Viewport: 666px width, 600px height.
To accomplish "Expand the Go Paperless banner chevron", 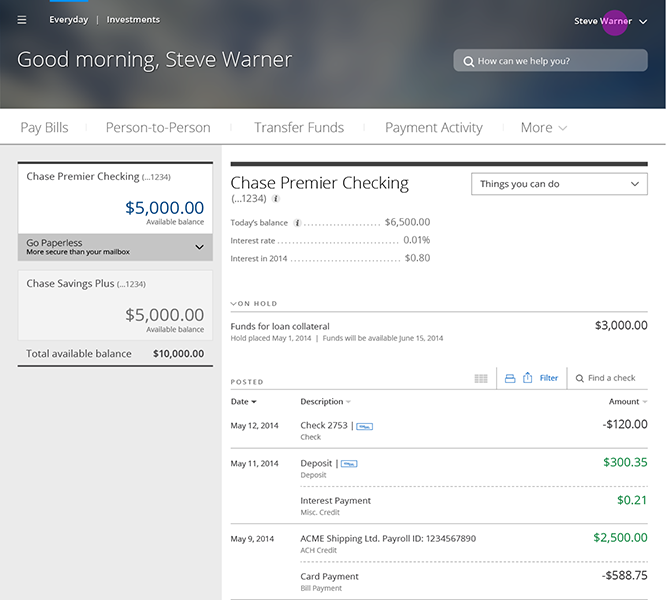I will (199, 247).
